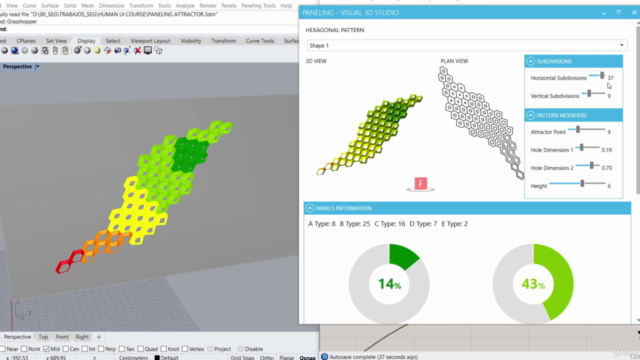Enable the Tan object snap checkbox
Viewport: 640px width, 360px height.
(x=122, y=349)
